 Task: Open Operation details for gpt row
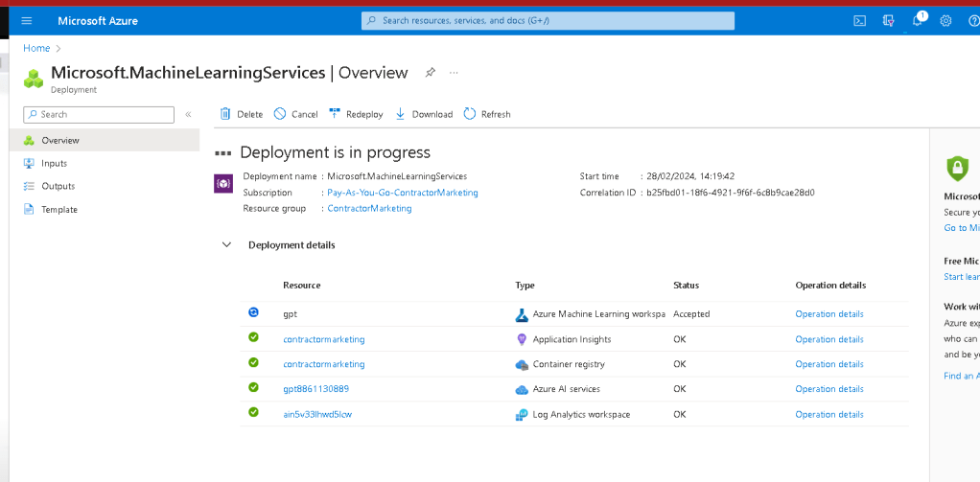(829, 314)
